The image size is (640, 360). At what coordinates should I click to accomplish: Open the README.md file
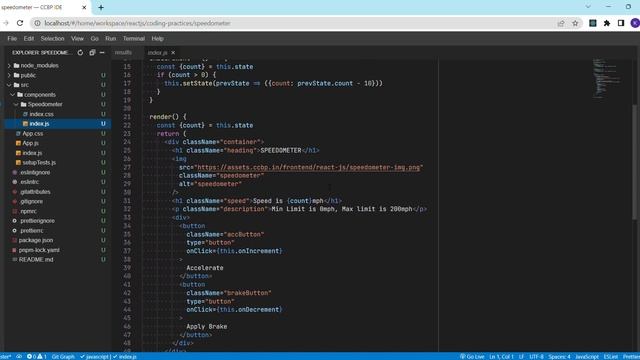tap(36, 260)
